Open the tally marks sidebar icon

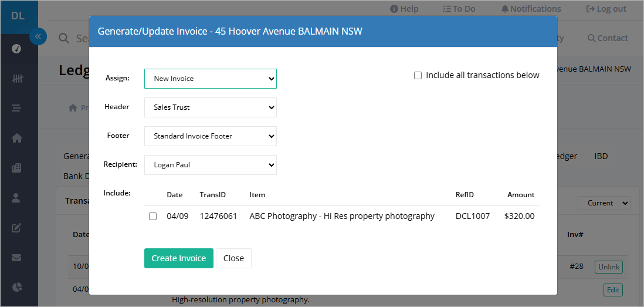pos(16,79)
